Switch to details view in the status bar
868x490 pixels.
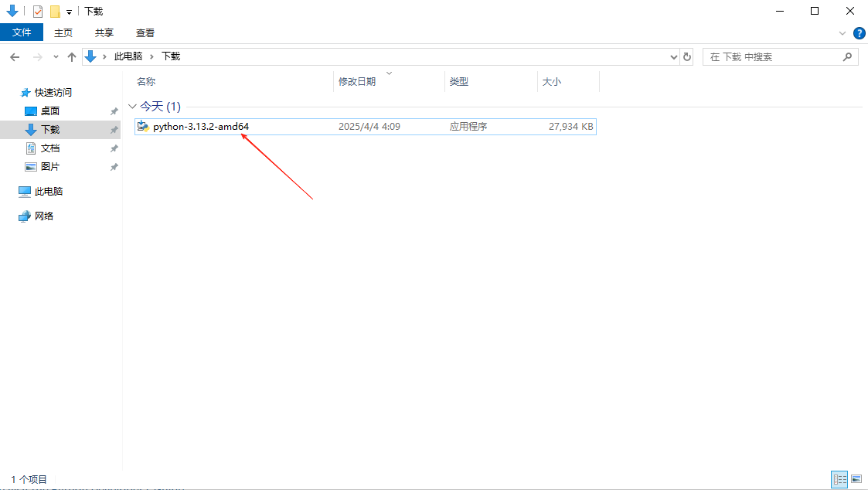click(x=839, y=480)
